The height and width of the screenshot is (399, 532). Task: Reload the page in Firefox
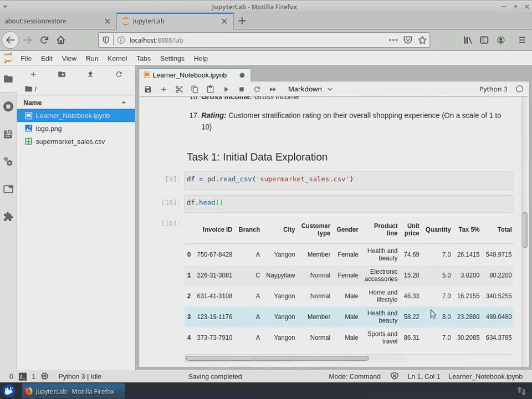(44, 40)
